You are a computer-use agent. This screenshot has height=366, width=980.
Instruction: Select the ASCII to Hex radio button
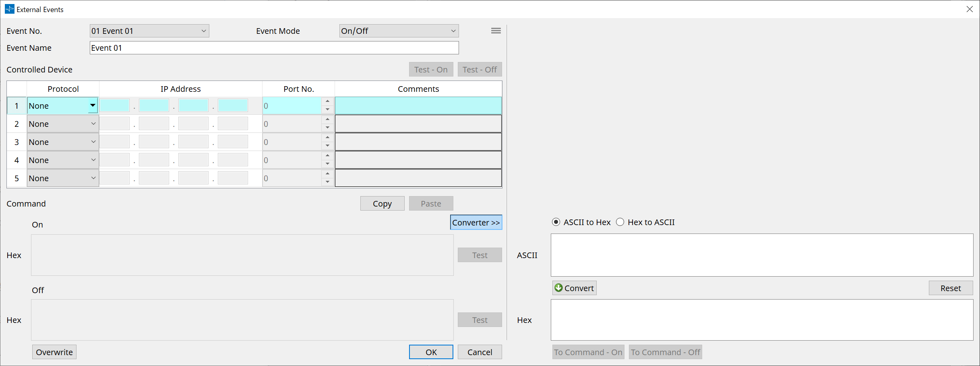click(556, 222)
